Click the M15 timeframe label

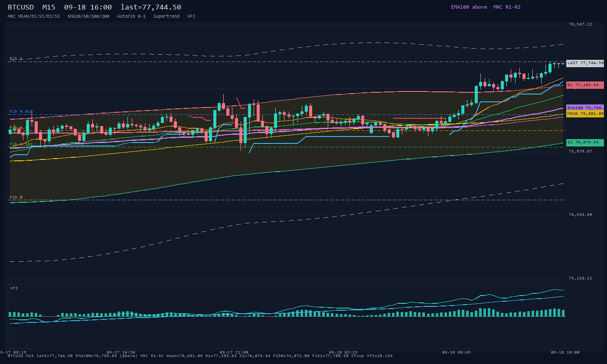tap(49, 7)
